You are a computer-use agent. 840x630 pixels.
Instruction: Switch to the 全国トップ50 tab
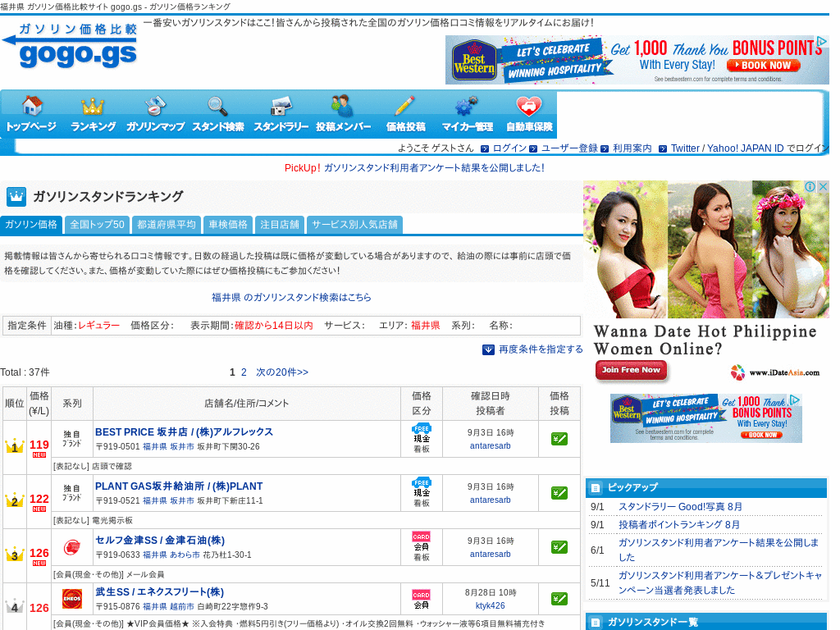click(x=97, y=225)
